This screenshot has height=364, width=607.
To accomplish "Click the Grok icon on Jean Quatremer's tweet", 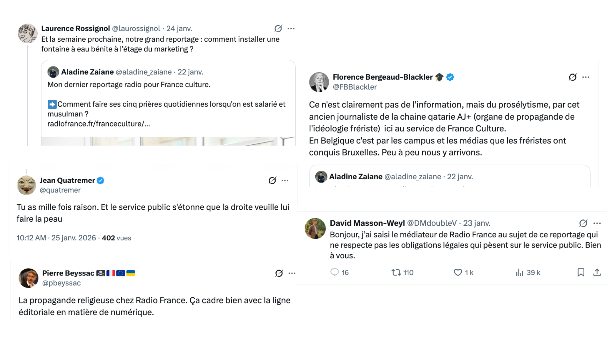I will 272,181.
